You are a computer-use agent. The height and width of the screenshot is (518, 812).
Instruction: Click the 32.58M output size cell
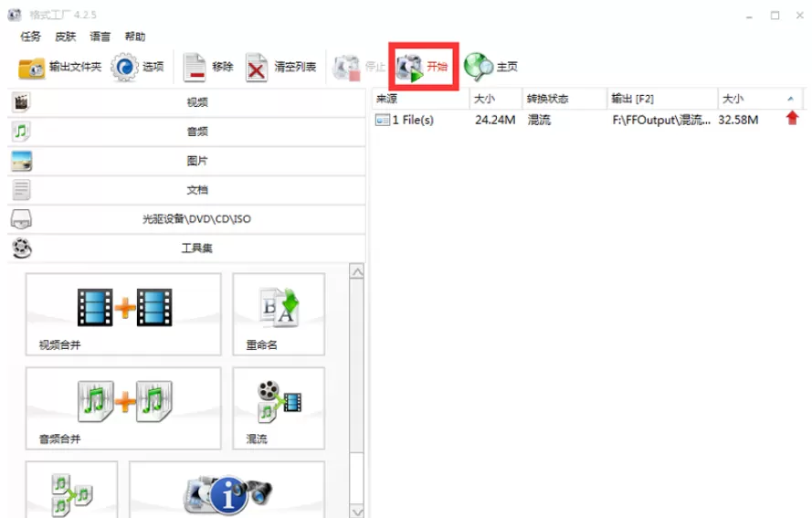738,120
